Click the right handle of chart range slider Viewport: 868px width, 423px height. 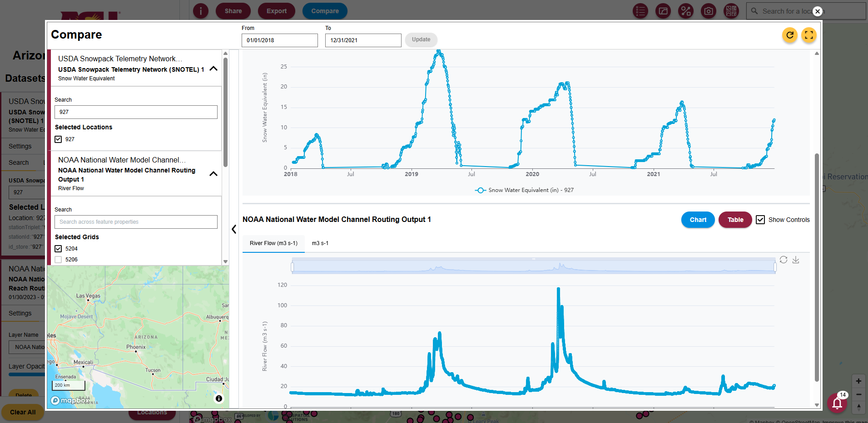(775, 267)
